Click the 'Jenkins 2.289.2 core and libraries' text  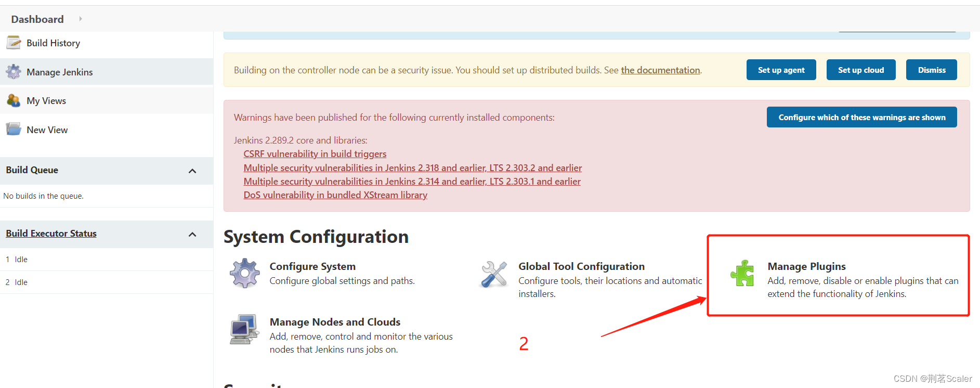(x=300, y=140)
